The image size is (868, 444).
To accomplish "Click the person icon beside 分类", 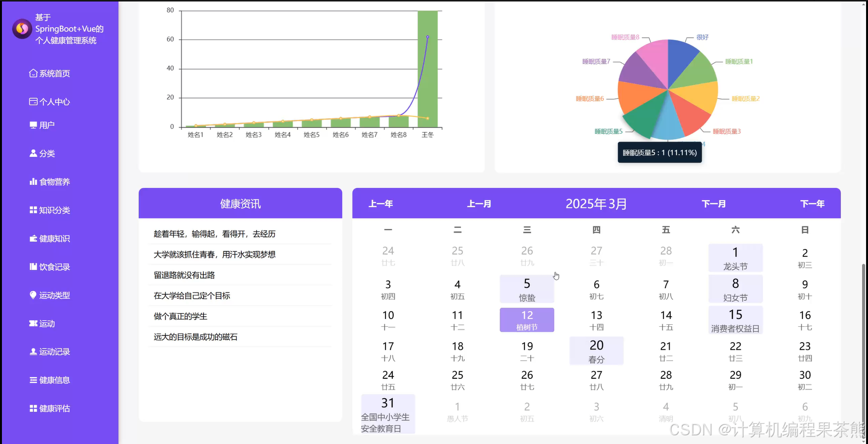I will coord(33,153).
